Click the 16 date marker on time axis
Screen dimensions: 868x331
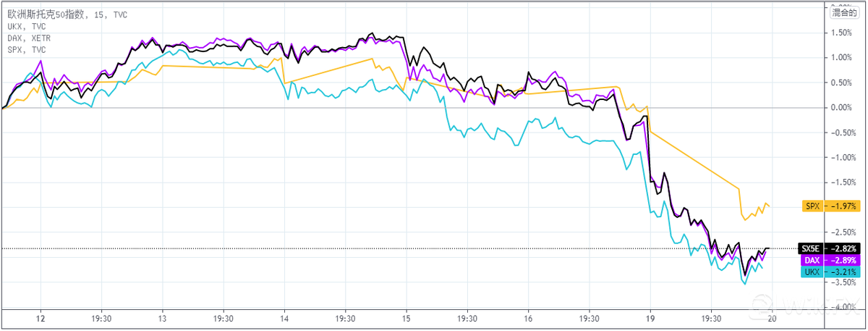[x=529, y=318]
